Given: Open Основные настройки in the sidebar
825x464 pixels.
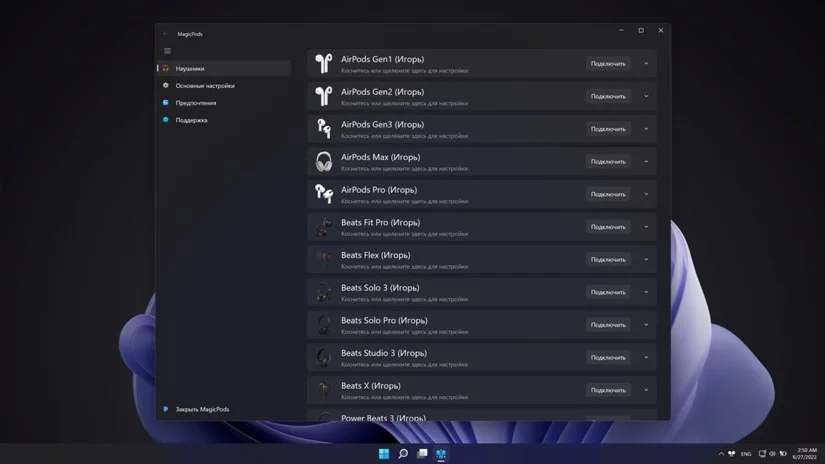Looking at the screenshot, I should click(205, 86).
